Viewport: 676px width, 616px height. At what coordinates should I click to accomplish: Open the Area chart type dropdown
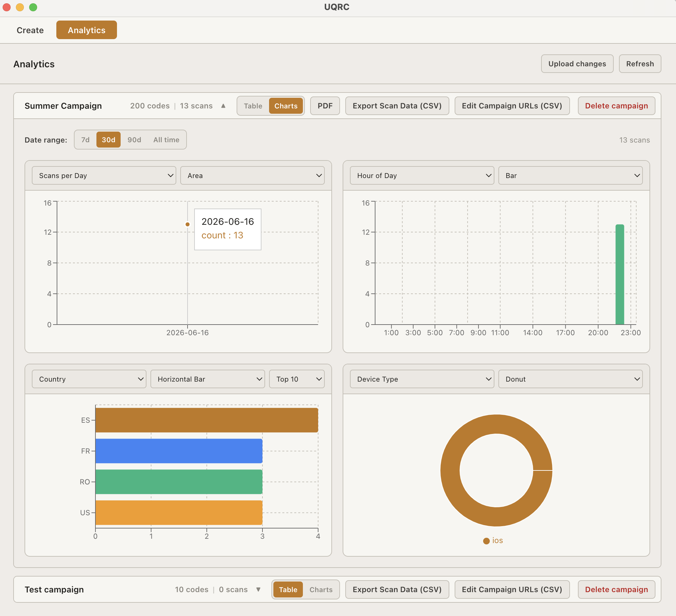[252, 175]
